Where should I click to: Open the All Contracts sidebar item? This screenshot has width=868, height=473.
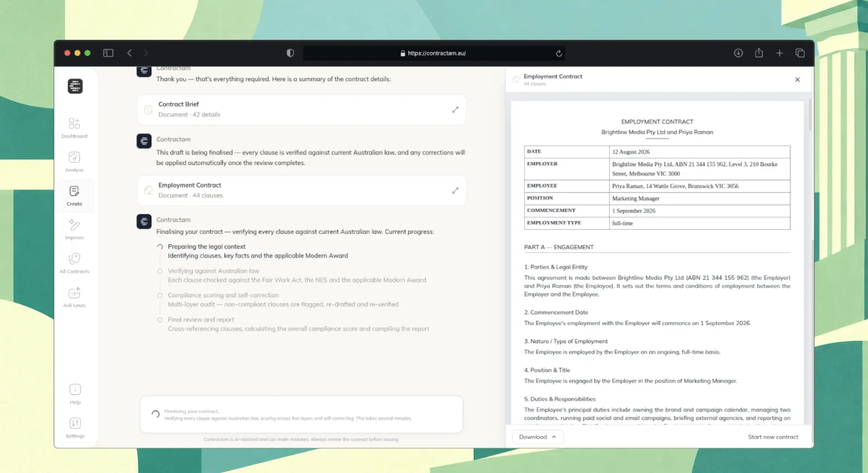(75, 264)
